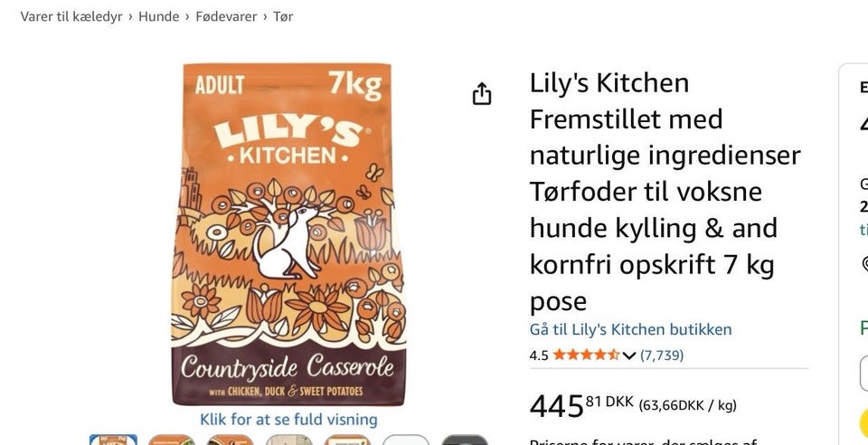Select the seventh dark product thumbnail

(465, 440)
